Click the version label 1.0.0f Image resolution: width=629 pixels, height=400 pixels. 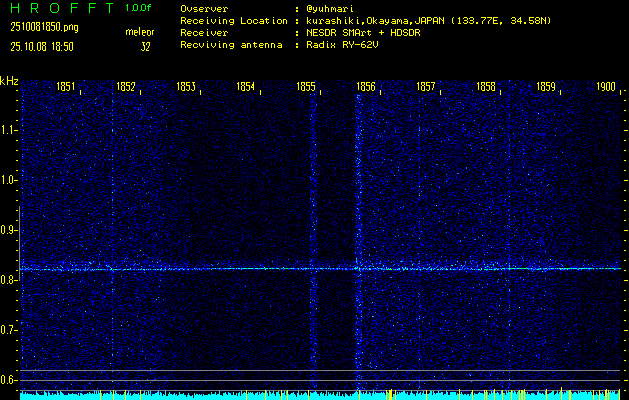pyautogui.click(x=138, y=8)
